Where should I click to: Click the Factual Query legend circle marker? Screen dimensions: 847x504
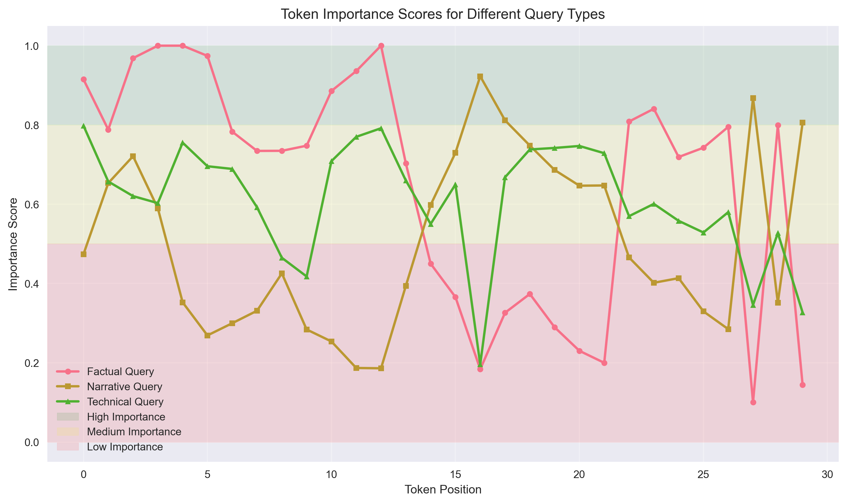68,371
